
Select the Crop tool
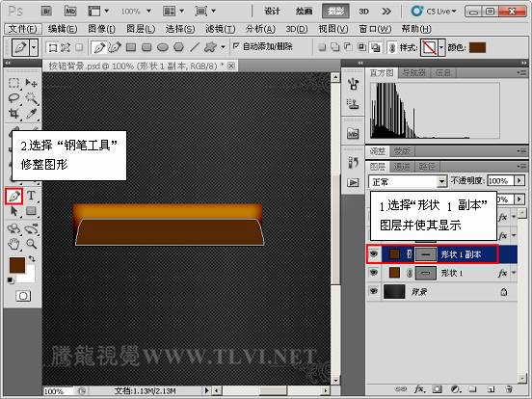click(13, 114)
